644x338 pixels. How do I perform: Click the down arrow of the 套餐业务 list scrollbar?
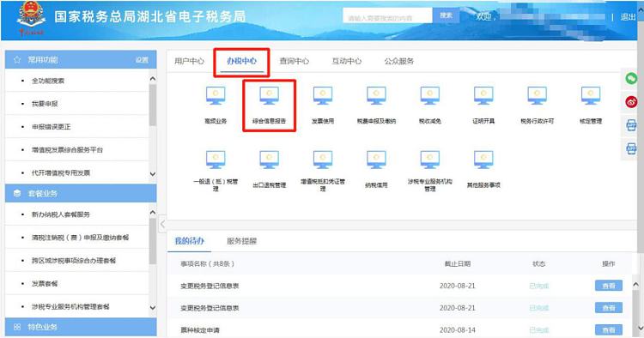point(153,308)
